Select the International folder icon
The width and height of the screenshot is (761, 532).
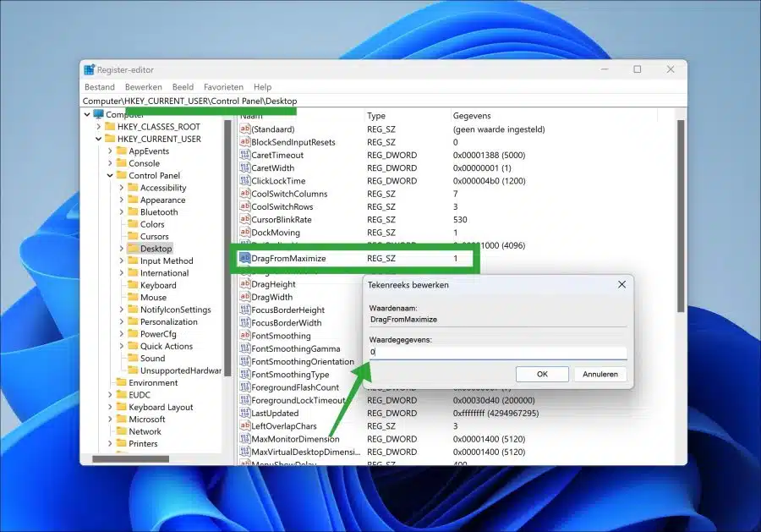pos(133,273)
